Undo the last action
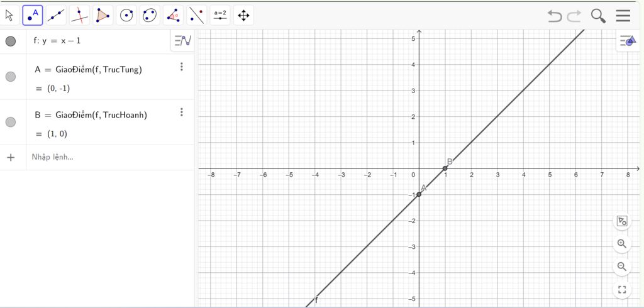Image resolution: width=644 pixels, height=308 pixels. click(555, 16)
